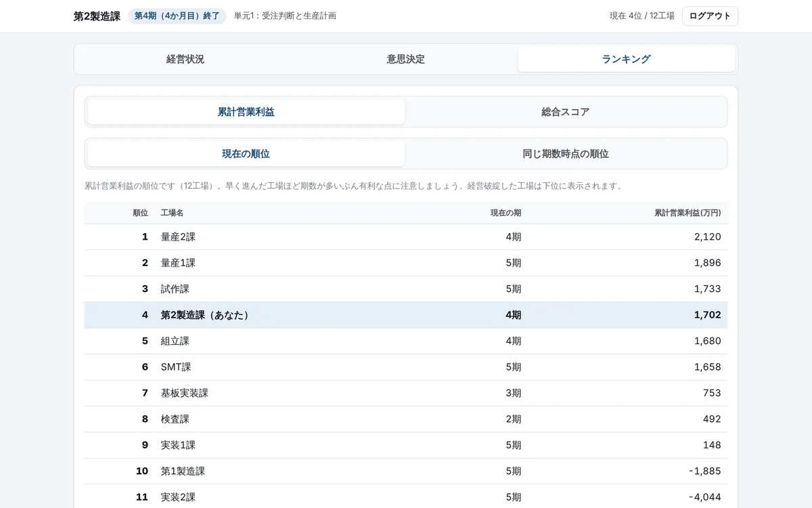
Task: Click profit value 492
Action: click(712, 419)
